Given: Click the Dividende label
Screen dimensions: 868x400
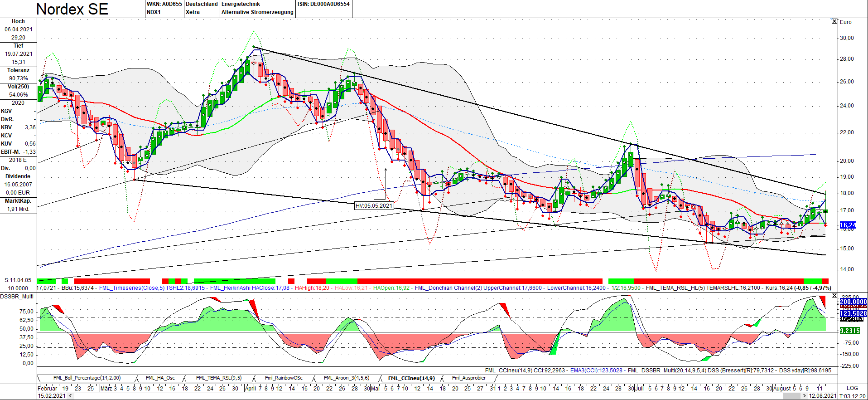Looking at the screenshot, I should coord(18,176).
